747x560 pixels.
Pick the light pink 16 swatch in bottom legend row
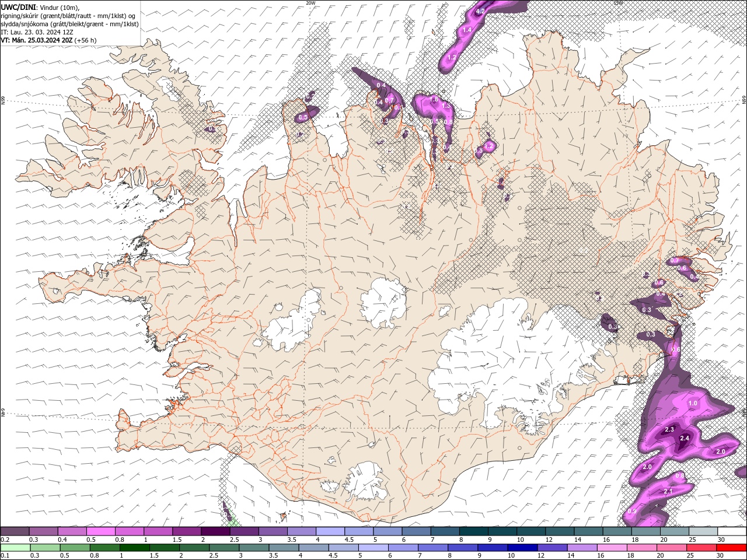(612, 548)
